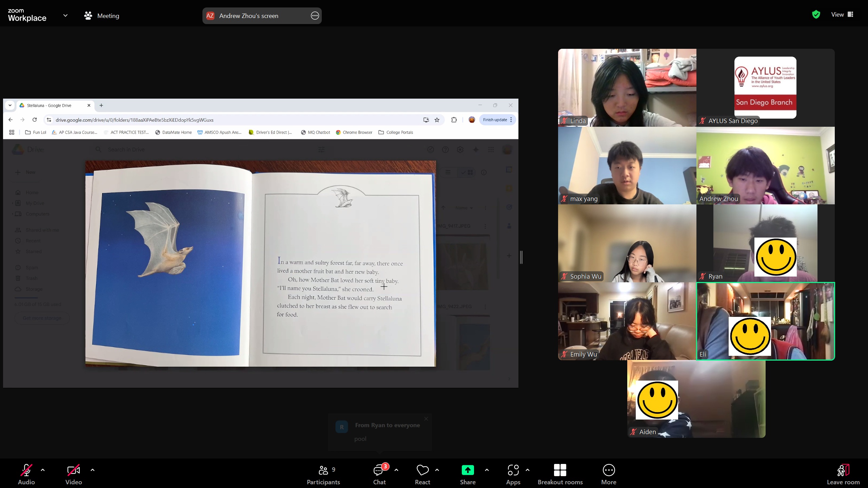
Task: Go forward in the browser
Action: [x=22, y=120]
